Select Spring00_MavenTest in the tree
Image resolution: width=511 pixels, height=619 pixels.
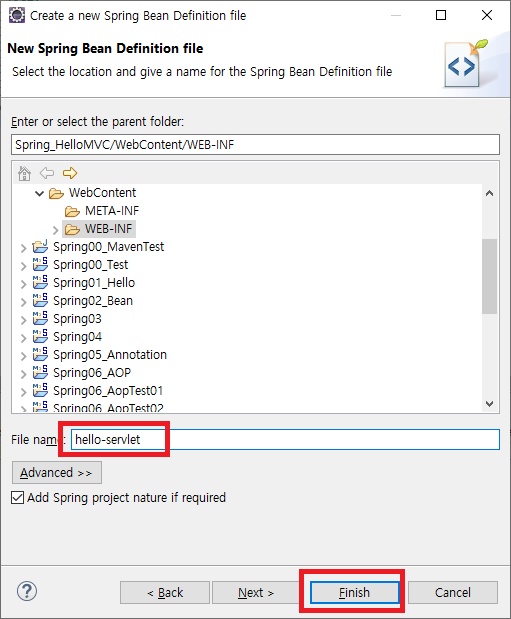[x=109, y=247]
